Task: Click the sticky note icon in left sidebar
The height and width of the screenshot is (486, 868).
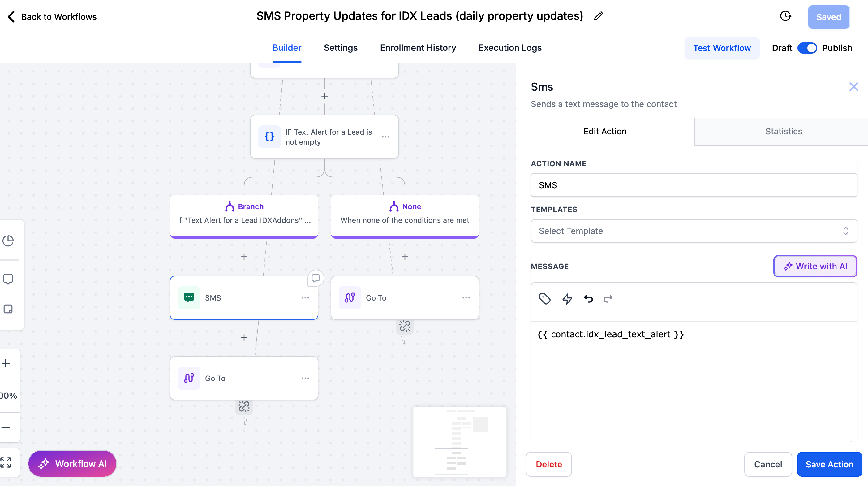Action: point(8,309)
